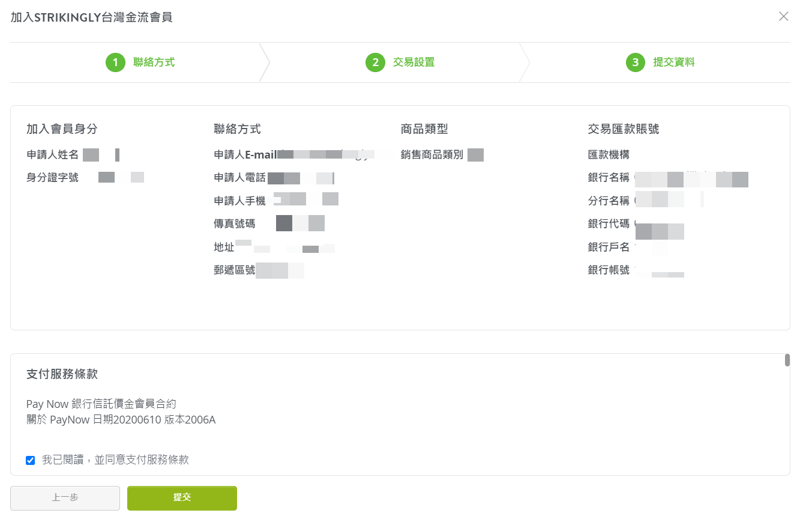Select the 交易匯款賬號 heading
Viewport: 812px width, 519px height.
[624, 129]
